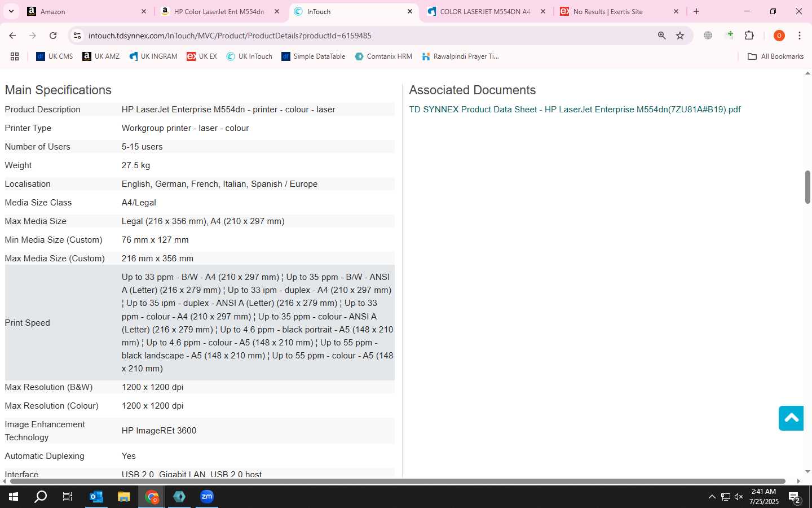Open the tab search dropdown arrow
The height and width of the screenshot is (508, 812).
pos(11,11)
